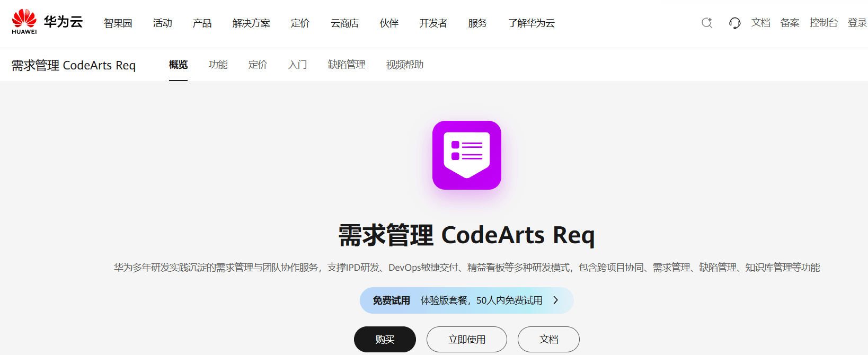Expand the 伙伴 navigation menu
The height and width of the screenshot is (355, 868).
(389, 23)
